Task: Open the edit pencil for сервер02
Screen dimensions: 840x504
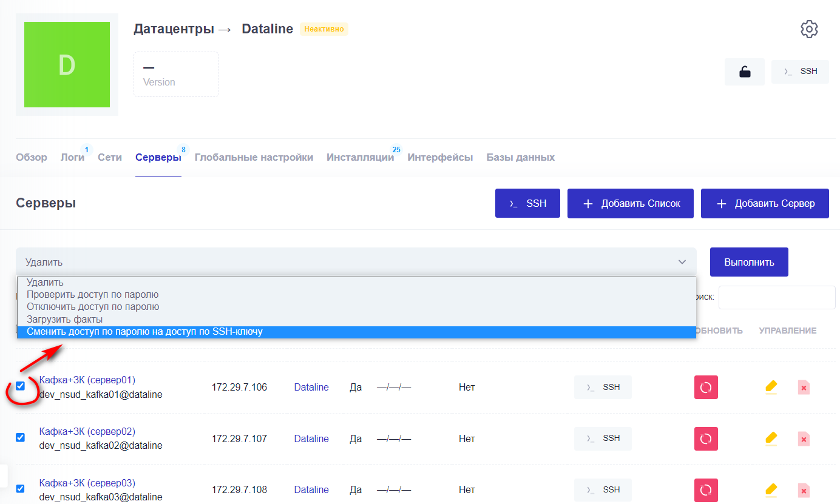Action: coord(771,438)
